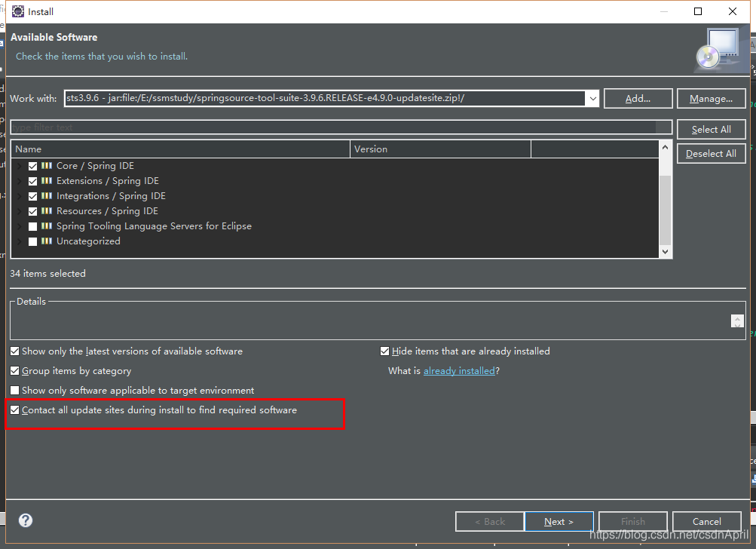Image resolution: width=756 pixels, height=549 pixels.
Task: Toggle Group items by category
Action: click(15, 370)
